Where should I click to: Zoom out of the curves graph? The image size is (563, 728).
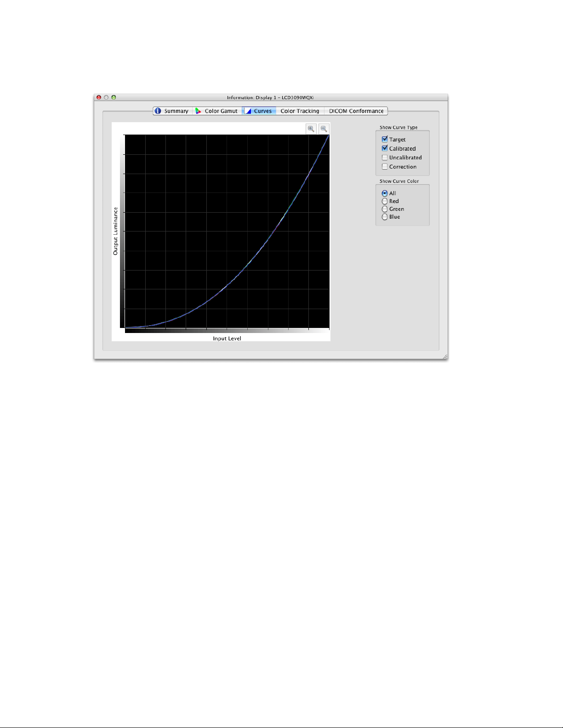pos(324,129)
